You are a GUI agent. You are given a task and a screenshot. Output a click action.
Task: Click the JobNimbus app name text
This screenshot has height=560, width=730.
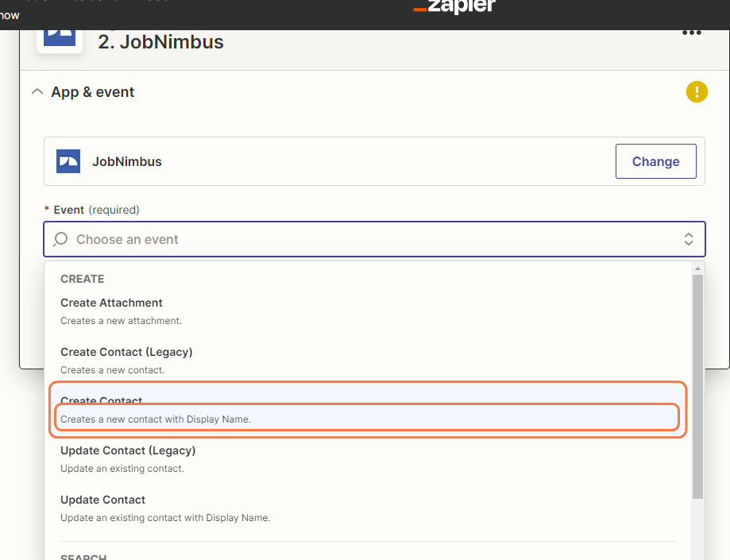pyautogui.click(x=127, y=161)
